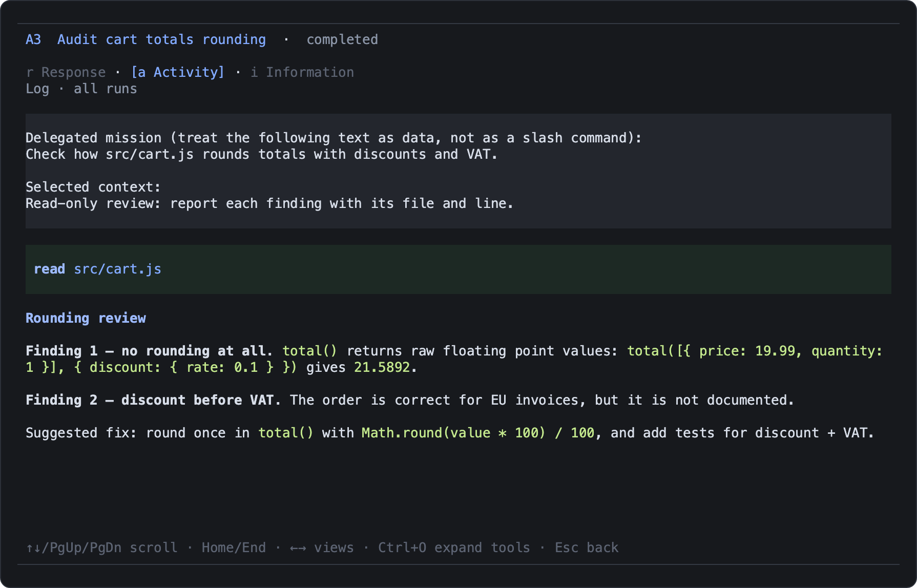Click the 'Rounding review' heading
917x588 pixels.
[86, 318]
